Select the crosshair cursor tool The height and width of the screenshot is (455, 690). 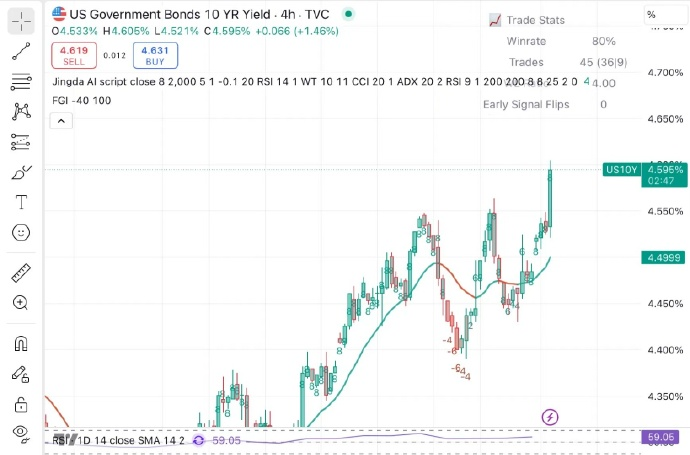pos(21,21)
